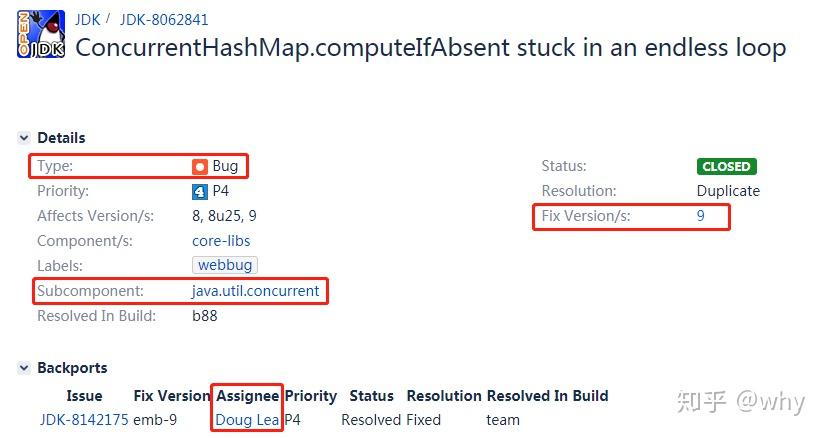Click the red Bug type icon
The width and height of the screenshot is (826, 438).
[x=200, y=167]
